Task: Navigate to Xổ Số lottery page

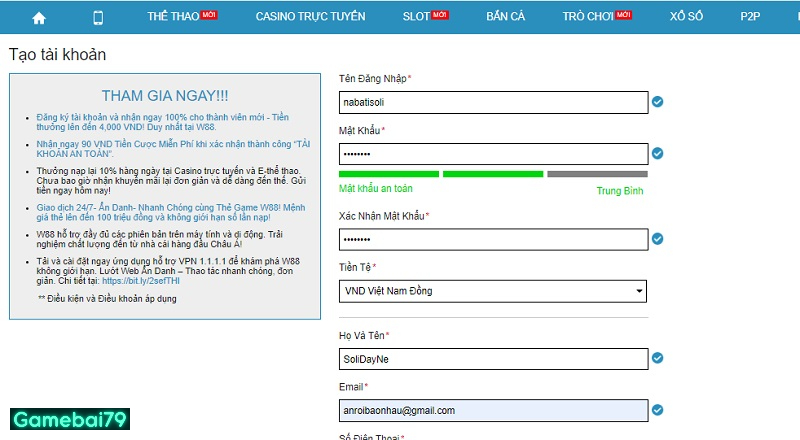Action: pyautogui.click(x=687, y=17)
